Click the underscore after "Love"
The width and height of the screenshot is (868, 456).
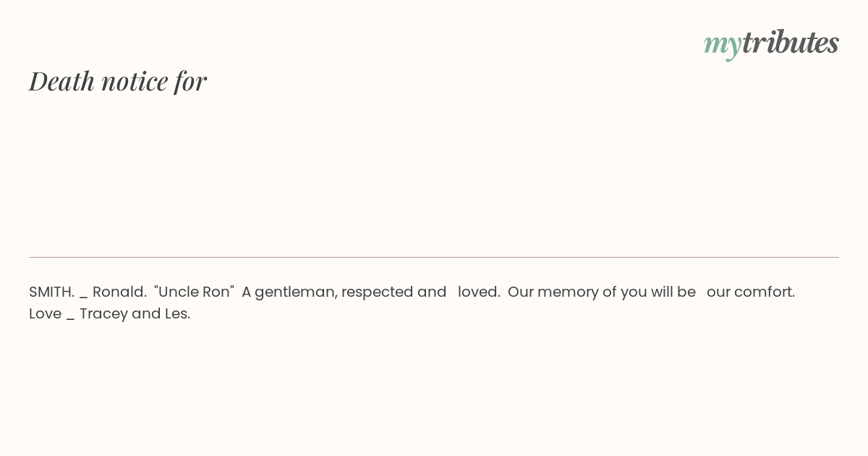pyautogui.click(x=70, y=317)
